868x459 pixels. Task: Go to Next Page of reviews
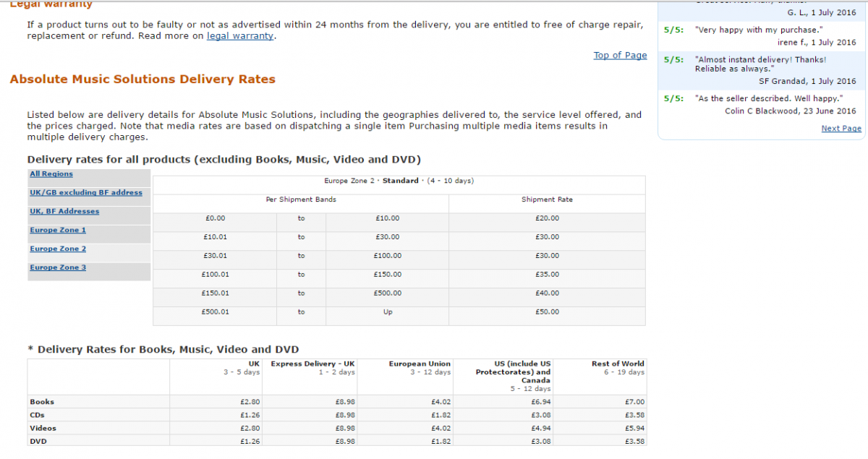(x=841, y=129)
